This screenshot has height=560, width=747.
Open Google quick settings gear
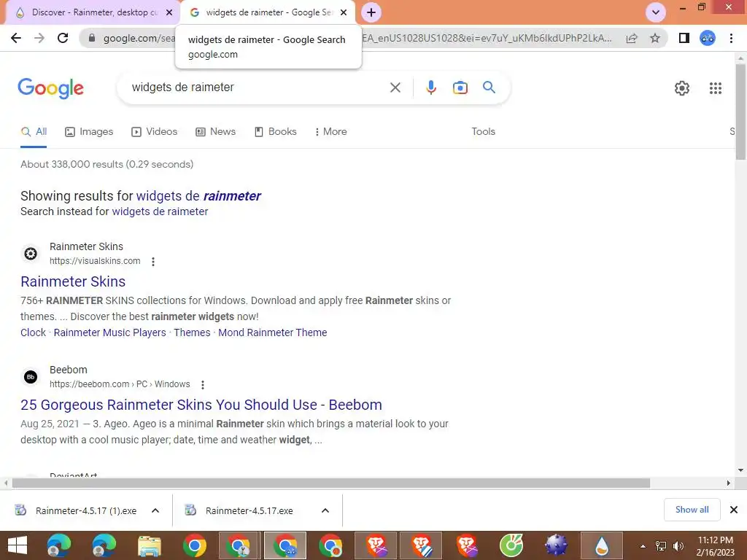click(x=682, y=88)
